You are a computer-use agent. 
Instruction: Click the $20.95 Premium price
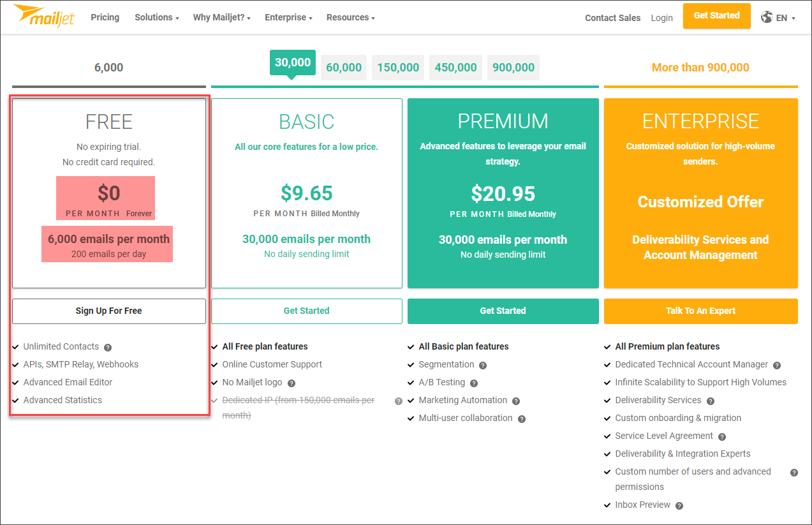click(503, 193)
